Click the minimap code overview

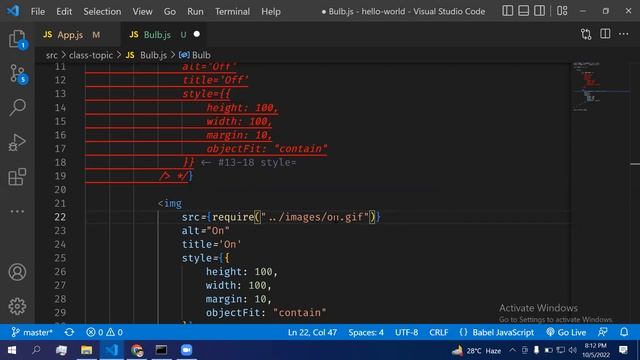point(600,87)
